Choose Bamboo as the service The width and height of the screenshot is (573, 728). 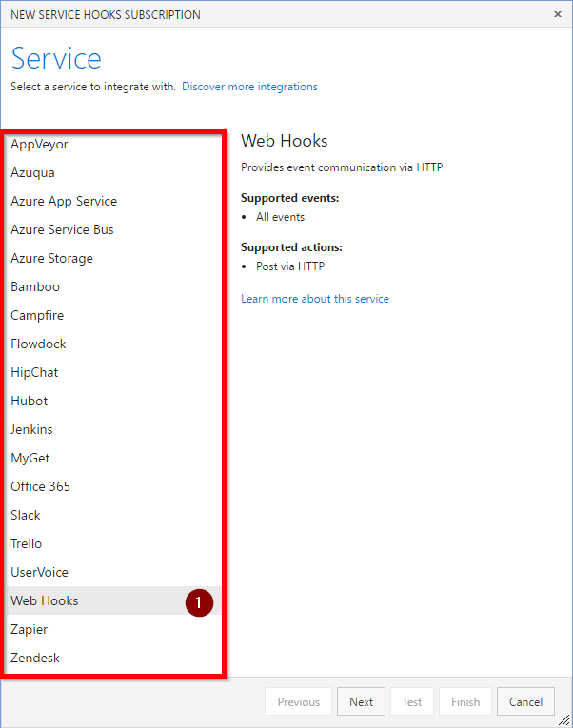point(114,287)
